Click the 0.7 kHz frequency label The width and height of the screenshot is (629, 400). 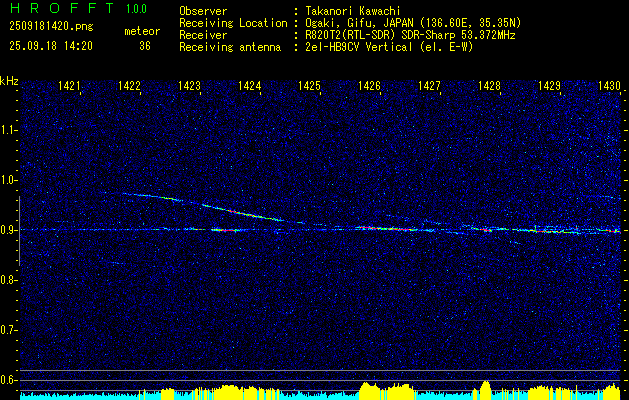click(8, 330)
